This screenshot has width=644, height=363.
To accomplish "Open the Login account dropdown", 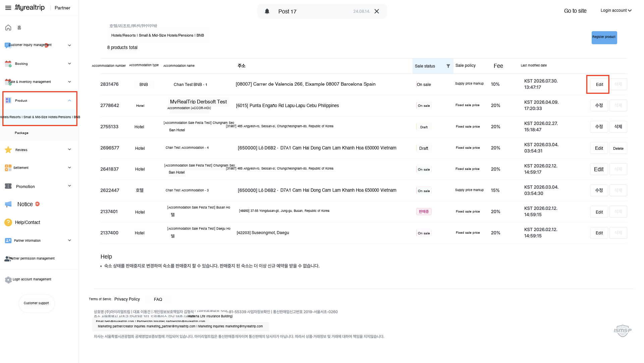I will click(616, 10).
